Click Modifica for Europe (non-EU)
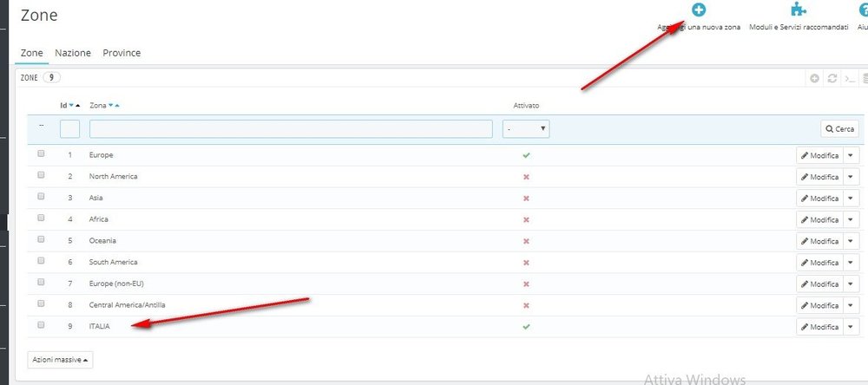Image resolution: width=868 pixels, height=385 pixels. pyautogui.click(x=820, y=284)
